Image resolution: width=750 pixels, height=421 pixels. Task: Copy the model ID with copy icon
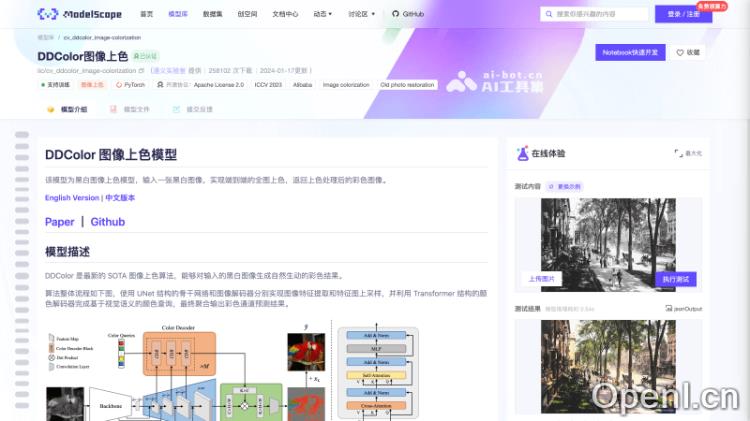pos(141,71)
